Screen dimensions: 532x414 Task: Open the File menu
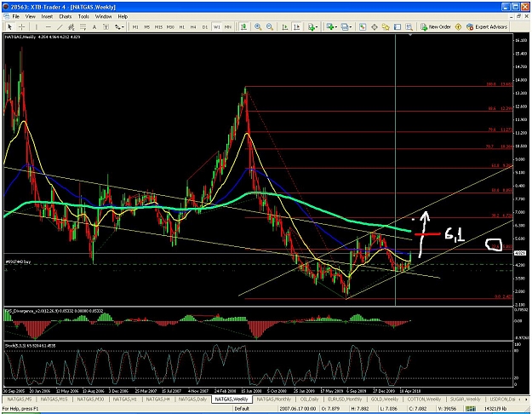coord(15,16)
